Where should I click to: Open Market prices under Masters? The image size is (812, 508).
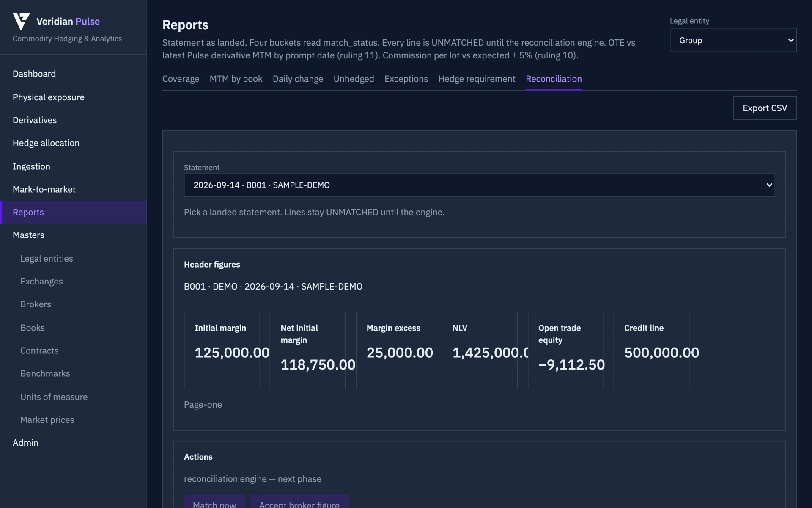click(x=74, y=420)
